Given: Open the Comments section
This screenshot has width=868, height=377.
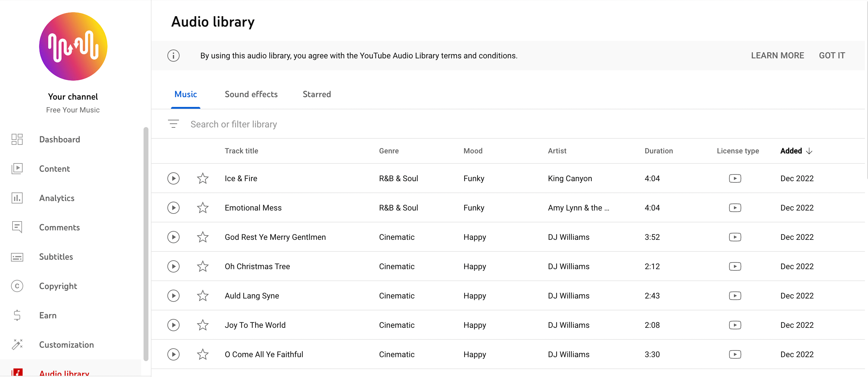Looking at the screenshot, I should pos(60,227).
